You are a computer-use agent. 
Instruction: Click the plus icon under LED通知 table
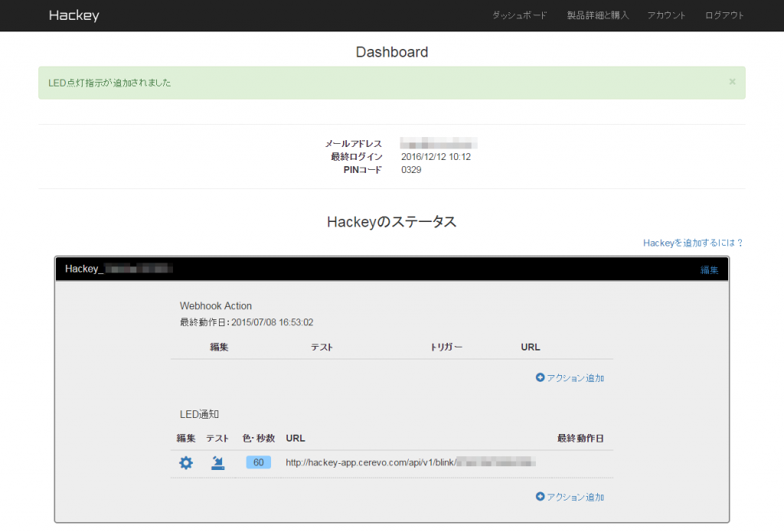pos(540,497)
